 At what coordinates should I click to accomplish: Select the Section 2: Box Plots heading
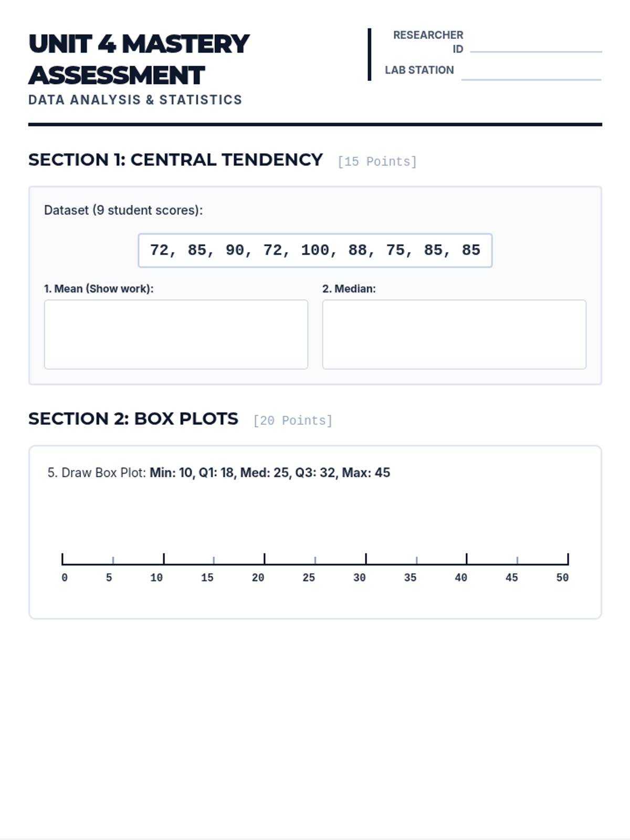tap(133, 418)
